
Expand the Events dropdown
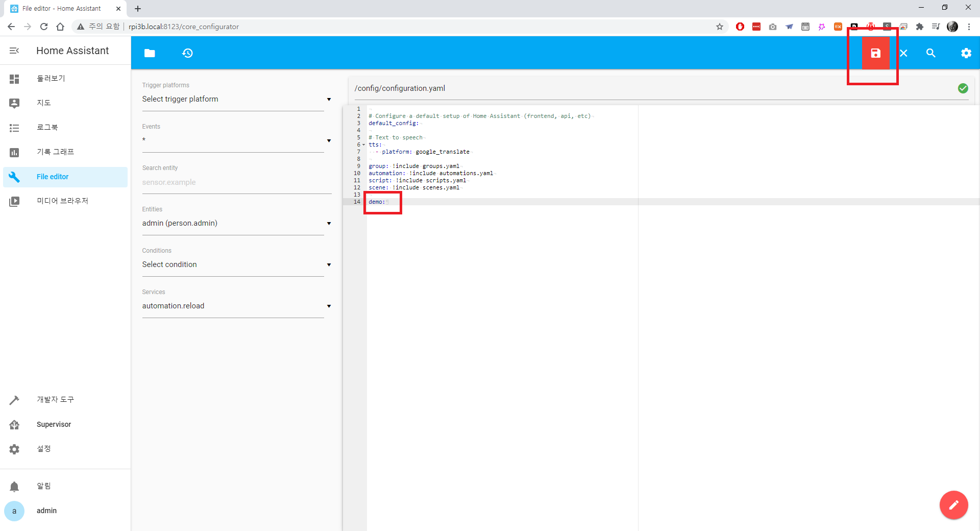coord(237,140)
